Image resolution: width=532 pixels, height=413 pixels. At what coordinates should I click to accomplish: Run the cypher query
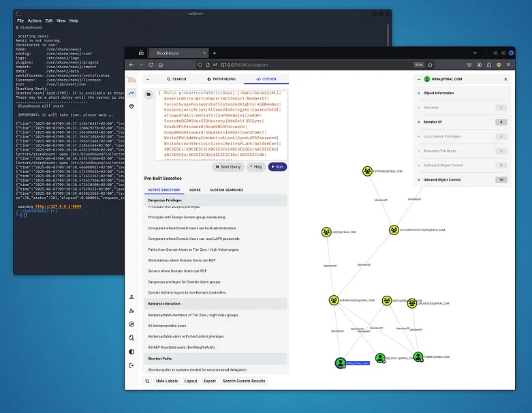(277, 166)
